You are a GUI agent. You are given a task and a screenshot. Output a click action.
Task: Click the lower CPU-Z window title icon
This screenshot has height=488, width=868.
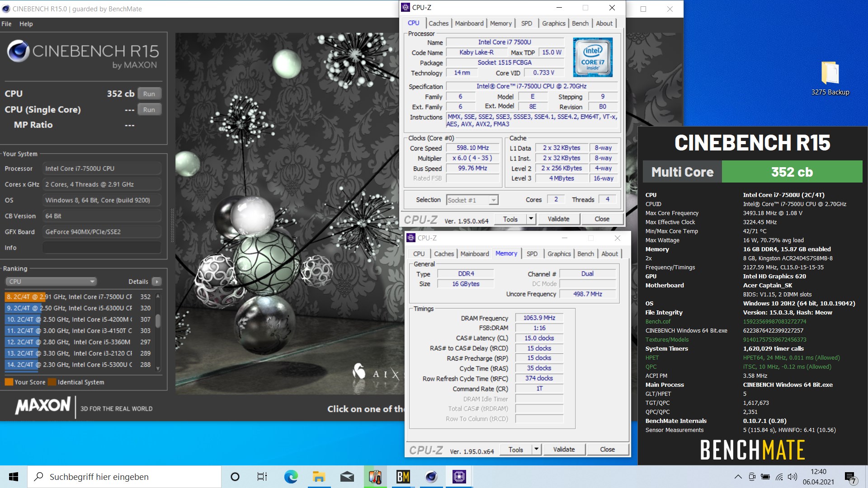[411, 238]
